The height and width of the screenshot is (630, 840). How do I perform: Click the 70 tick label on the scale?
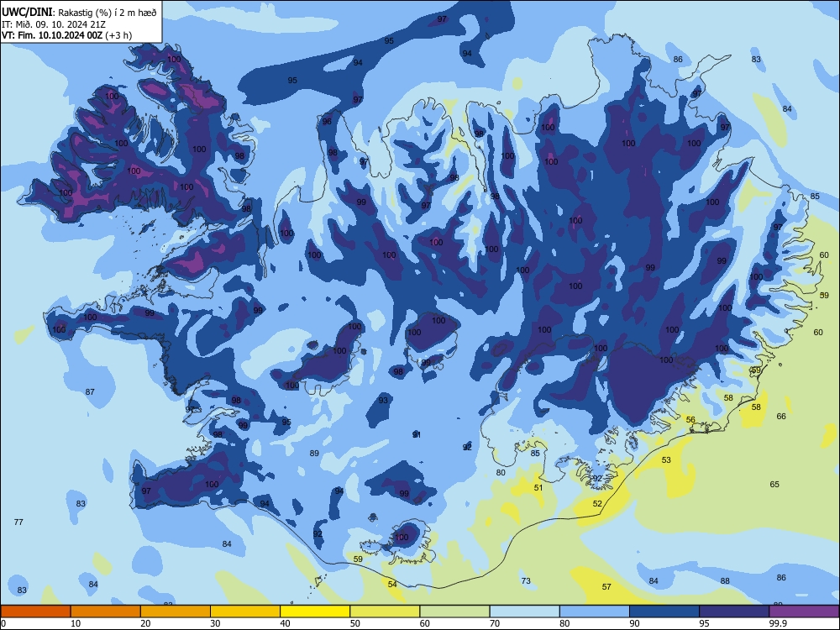pos(495,623)
